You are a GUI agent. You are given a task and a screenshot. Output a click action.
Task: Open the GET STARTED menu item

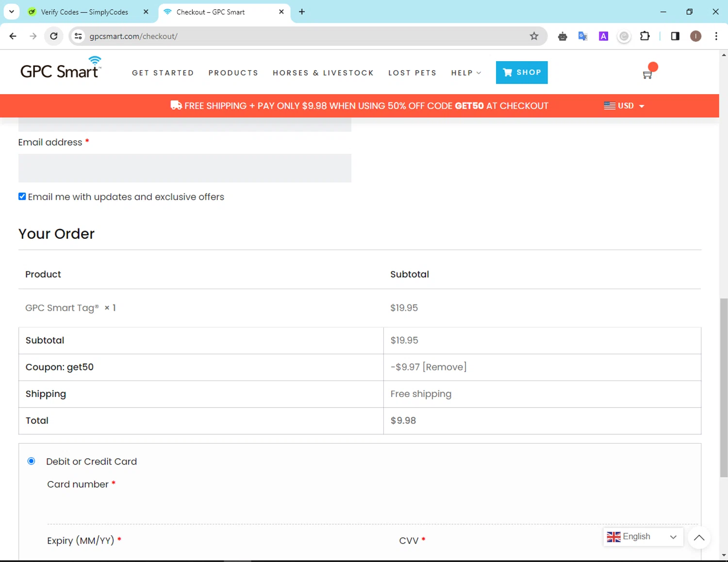(163, 73)
